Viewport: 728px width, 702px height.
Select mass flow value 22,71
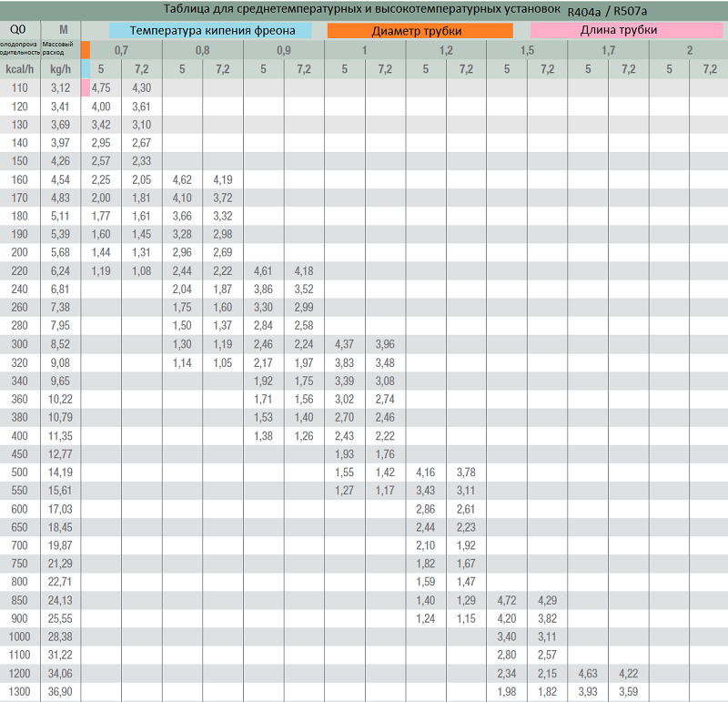point(60,582)
